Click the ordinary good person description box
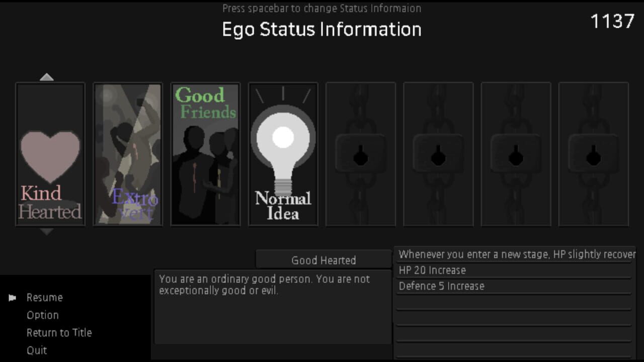The width and height of the screenshot is (644, 362). (272, 307)
